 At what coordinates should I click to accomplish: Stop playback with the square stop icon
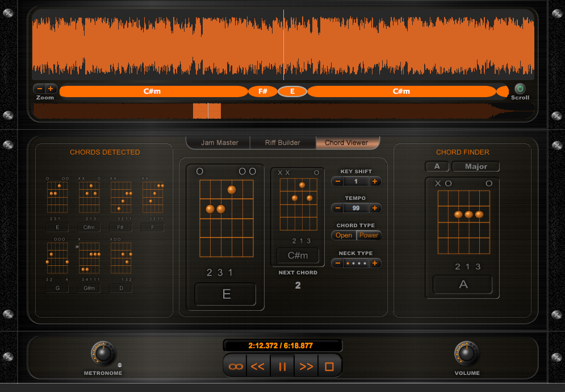point(329,365)
